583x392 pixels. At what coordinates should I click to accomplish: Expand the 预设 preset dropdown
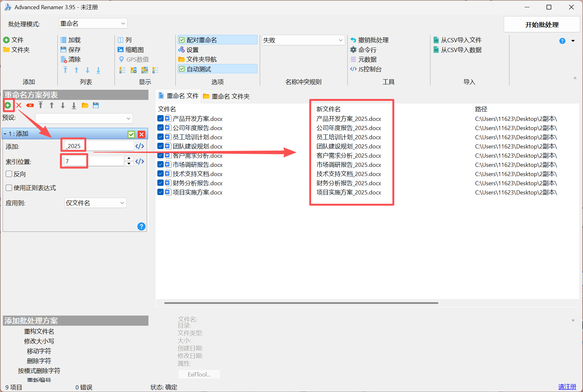point(84,118)
